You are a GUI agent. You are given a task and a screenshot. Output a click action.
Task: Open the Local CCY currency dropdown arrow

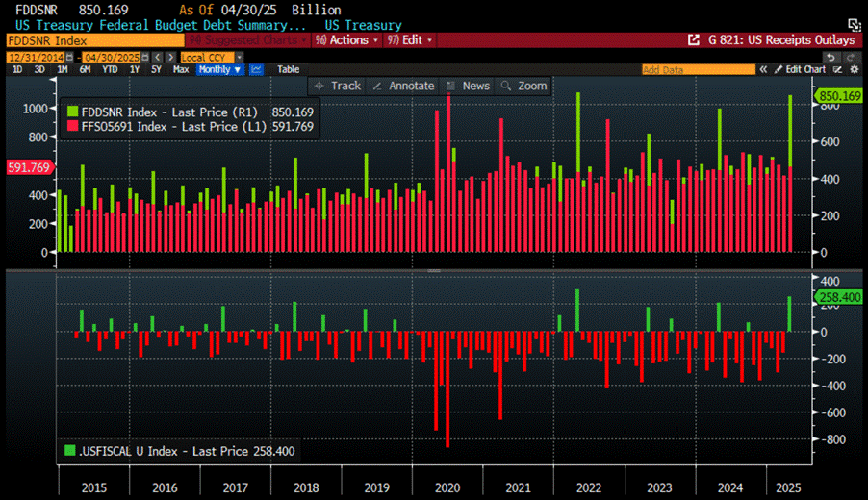tap(240, 58)
